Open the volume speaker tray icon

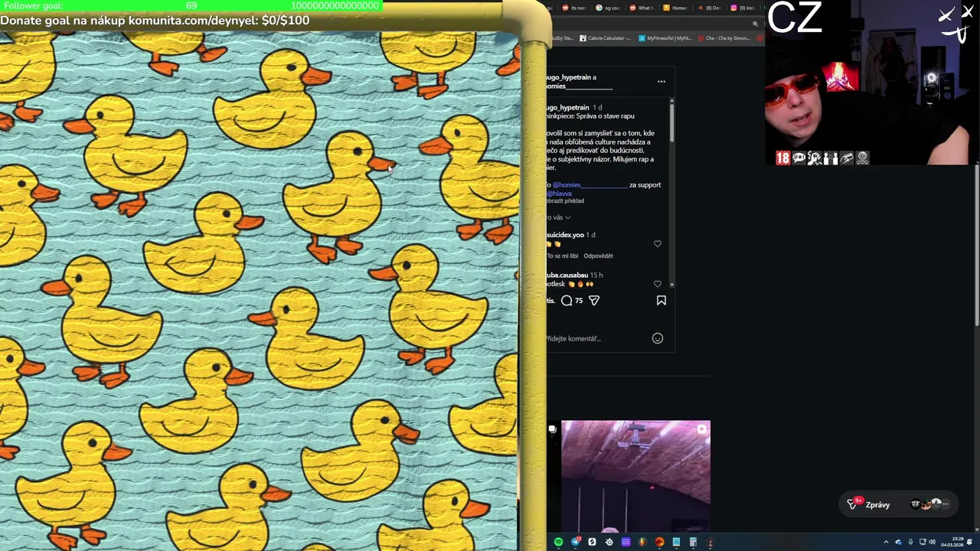pos(932,542)
